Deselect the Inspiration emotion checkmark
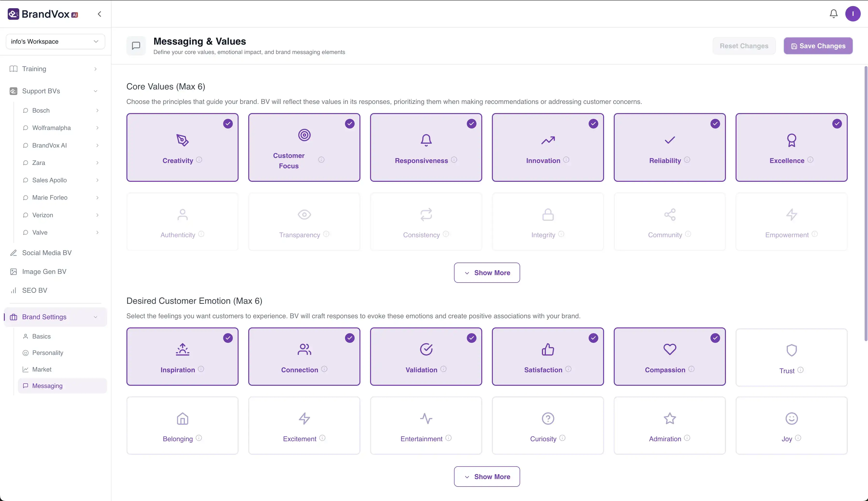 click(227, 338)
